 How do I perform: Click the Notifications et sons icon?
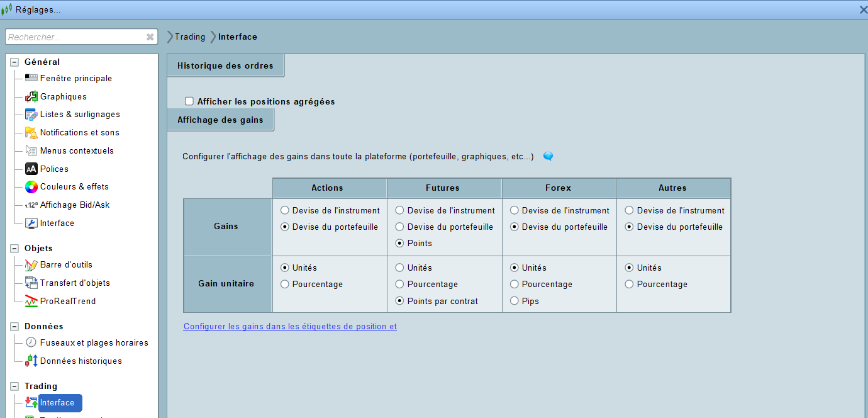point(31,132)
